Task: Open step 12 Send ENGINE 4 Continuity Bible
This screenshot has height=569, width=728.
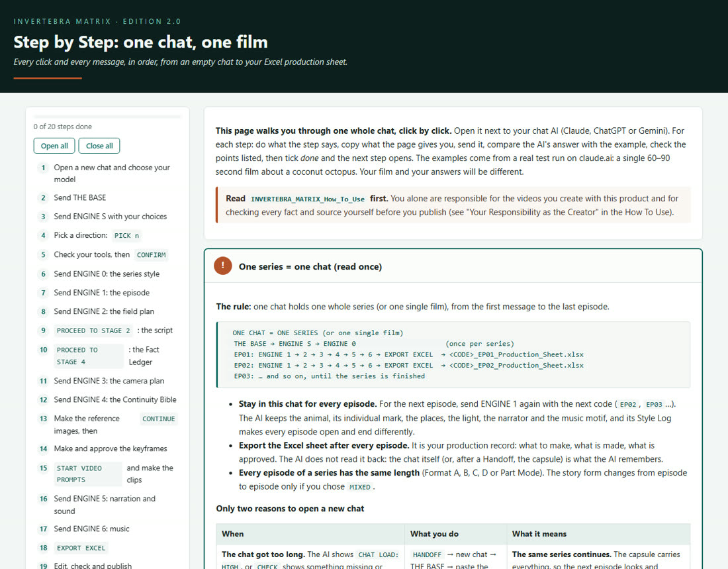Action: click(x=108, y=400)
